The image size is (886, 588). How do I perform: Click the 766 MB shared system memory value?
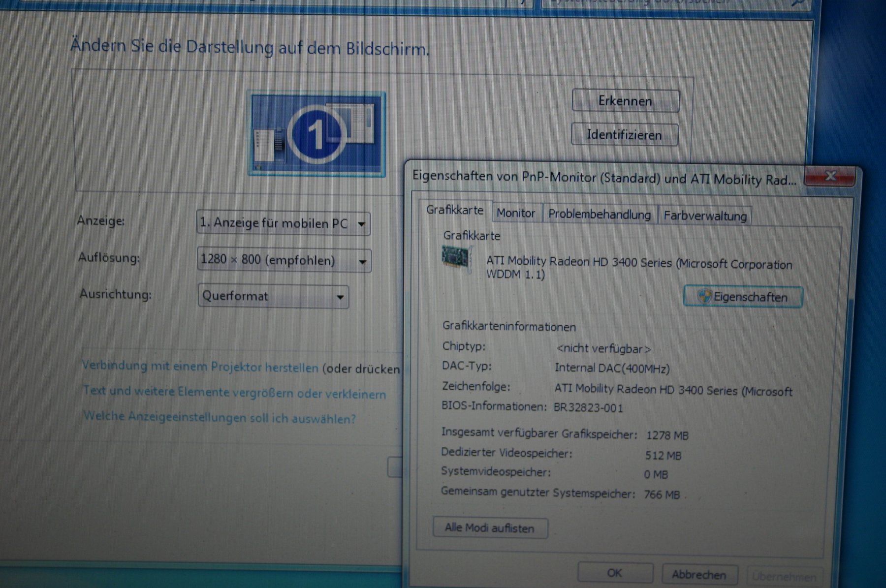point(662,495)
